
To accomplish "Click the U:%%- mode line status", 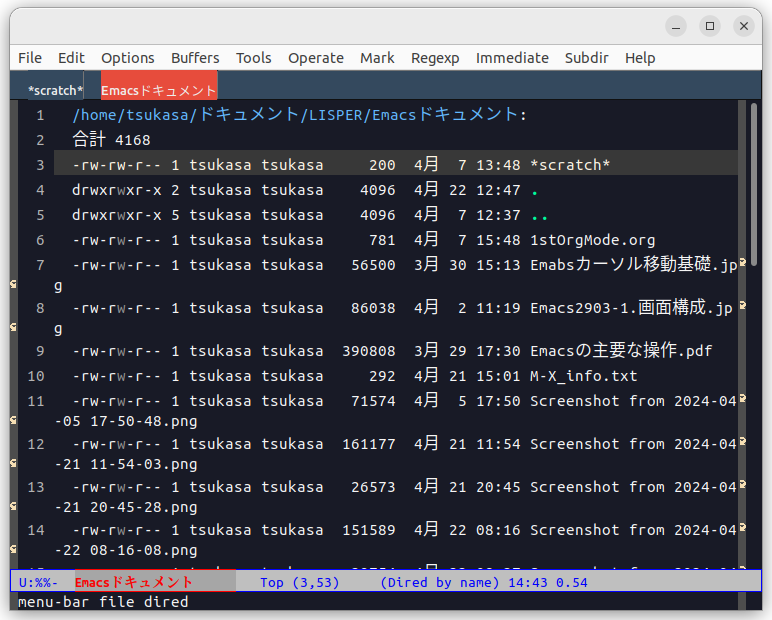I will tap(38, 583).
